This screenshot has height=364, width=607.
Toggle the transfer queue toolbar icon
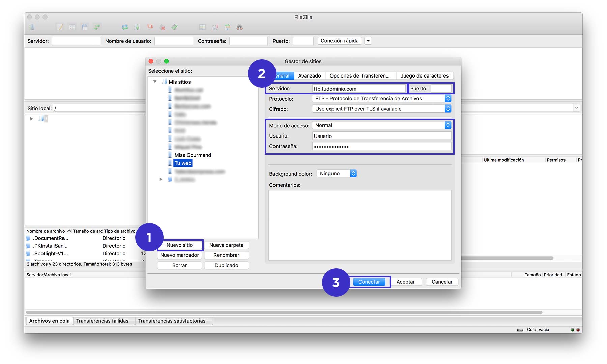(97, 27)
